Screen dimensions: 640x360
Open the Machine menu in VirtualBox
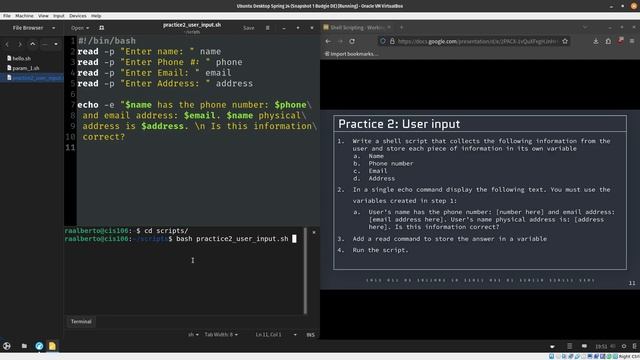click(x=24, y=16)
